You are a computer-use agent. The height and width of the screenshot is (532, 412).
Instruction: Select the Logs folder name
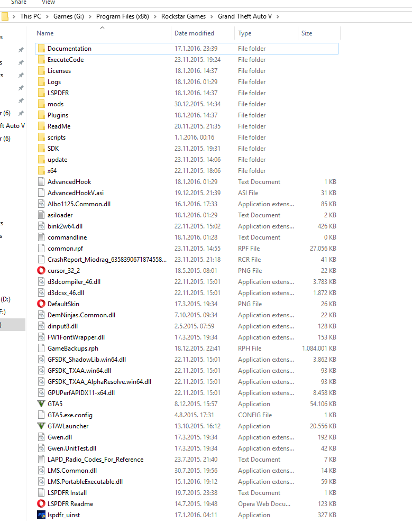tap(54, 82)
